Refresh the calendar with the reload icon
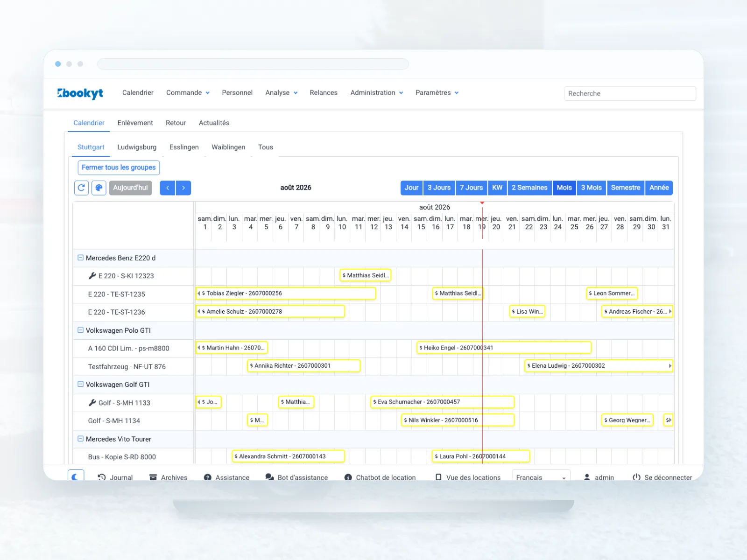The height and width of the screenshot is (560, 747). click(x=82, y=188)
